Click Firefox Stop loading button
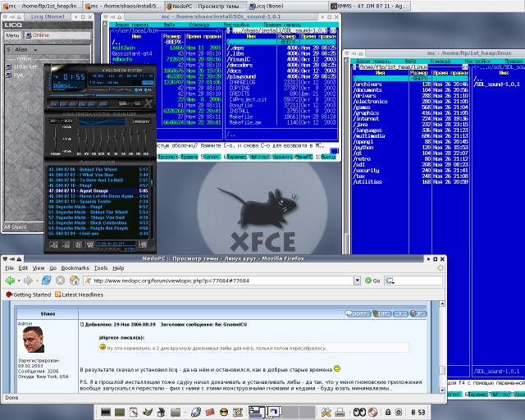 click(x=60, y=281)
